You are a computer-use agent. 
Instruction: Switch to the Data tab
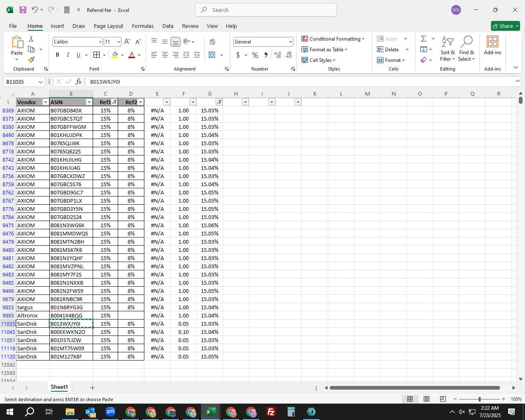[168, 26]
